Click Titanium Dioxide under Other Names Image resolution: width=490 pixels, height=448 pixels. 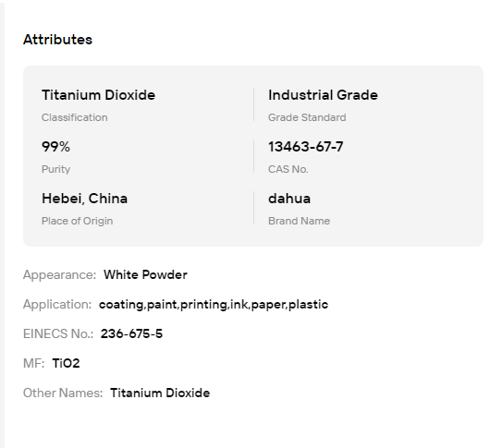pos(160,393)
